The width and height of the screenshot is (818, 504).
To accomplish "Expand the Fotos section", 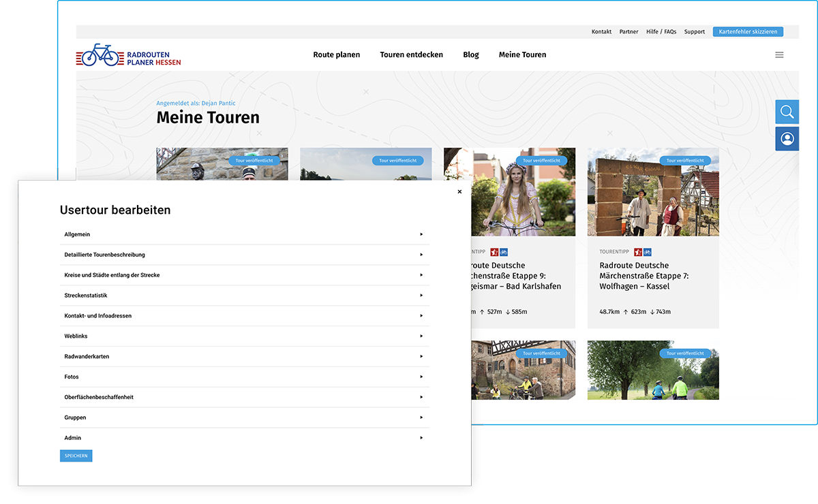I will click(x=244, y=377).
